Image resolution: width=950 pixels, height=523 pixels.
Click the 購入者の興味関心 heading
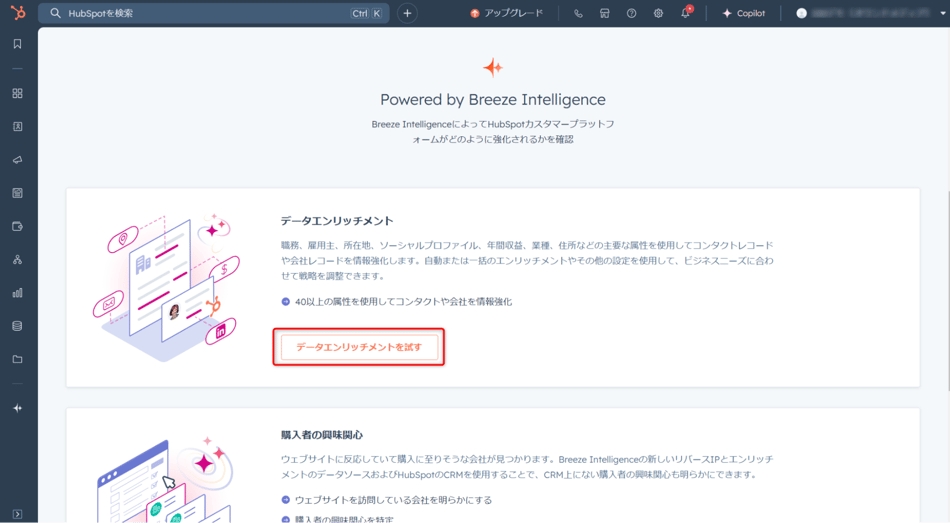coord(322,435)
